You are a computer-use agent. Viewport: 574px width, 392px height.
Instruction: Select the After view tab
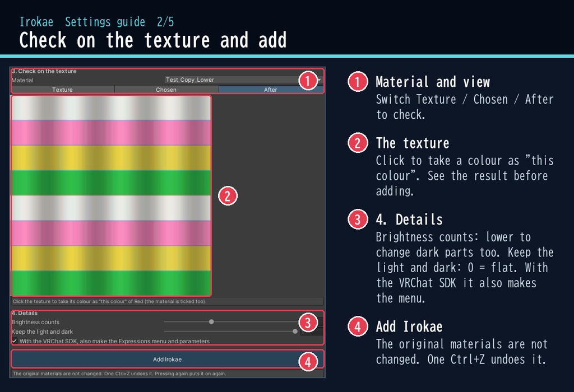[x=271, y=90]
